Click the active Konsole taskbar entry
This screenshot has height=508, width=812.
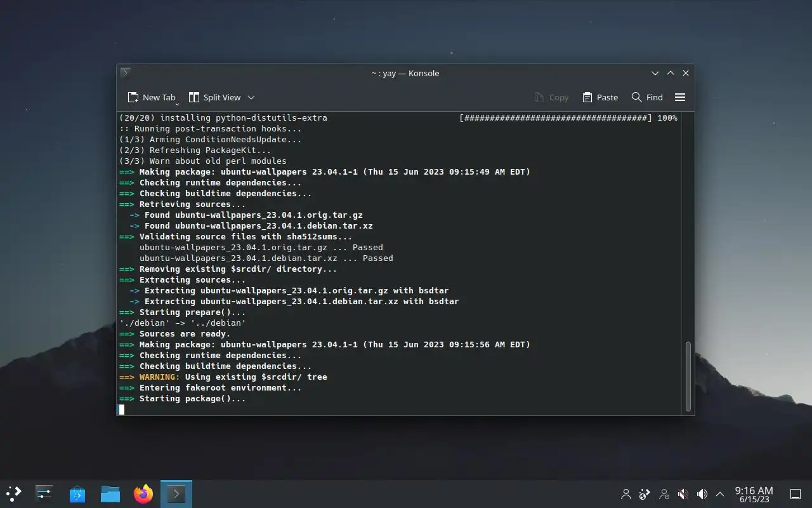click(x=176, y=493)
